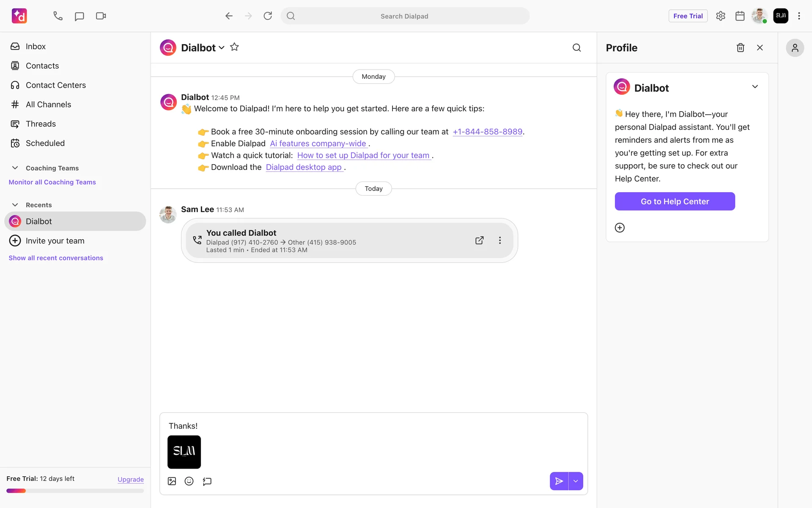The height and width of the screenshot is (508, 812).
Task: Focus the Search Dialpad field
Action: pos(404,16)
